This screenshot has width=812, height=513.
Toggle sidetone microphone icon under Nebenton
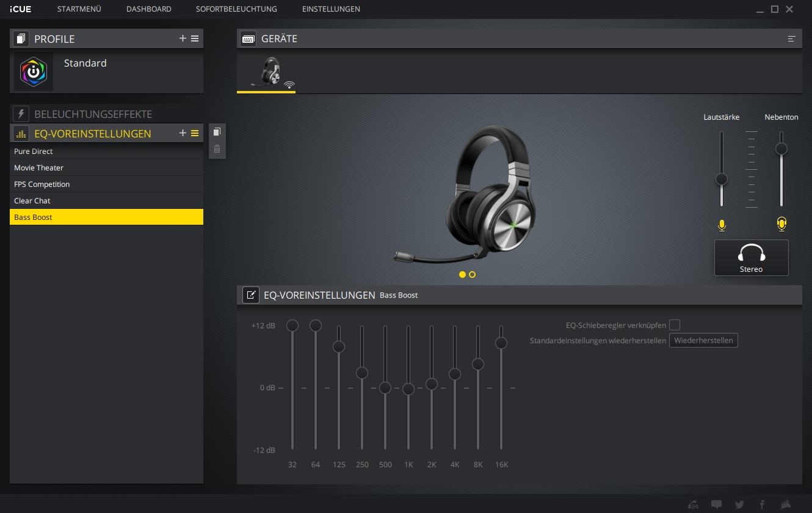781,224
